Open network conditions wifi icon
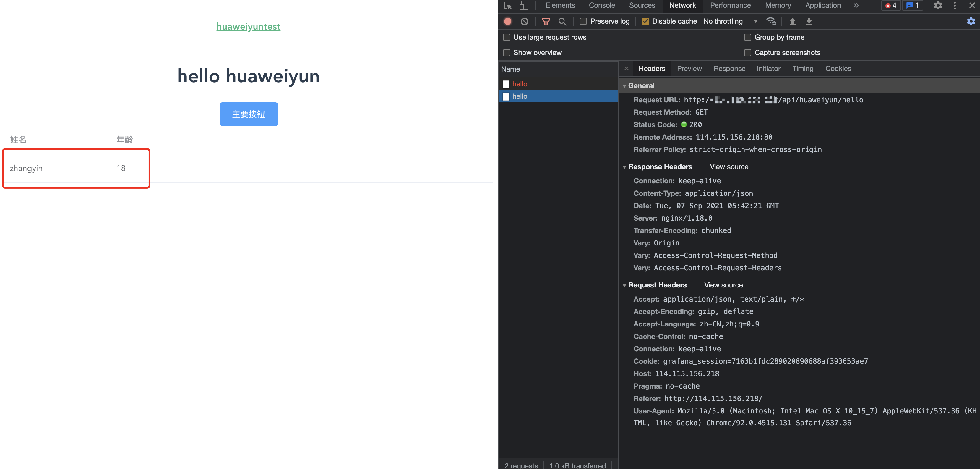This screenshot has height=469, width=980. (771, 21)
